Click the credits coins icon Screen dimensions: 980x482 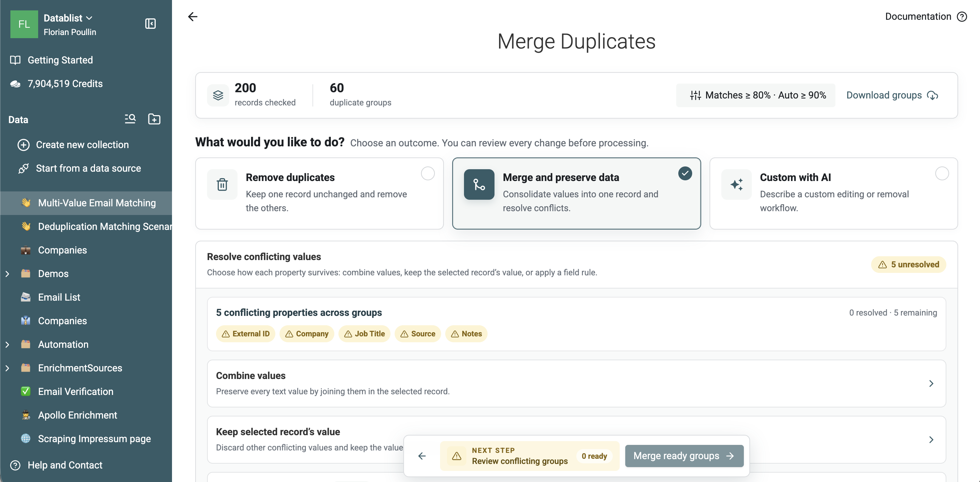(x=15, y=84)
